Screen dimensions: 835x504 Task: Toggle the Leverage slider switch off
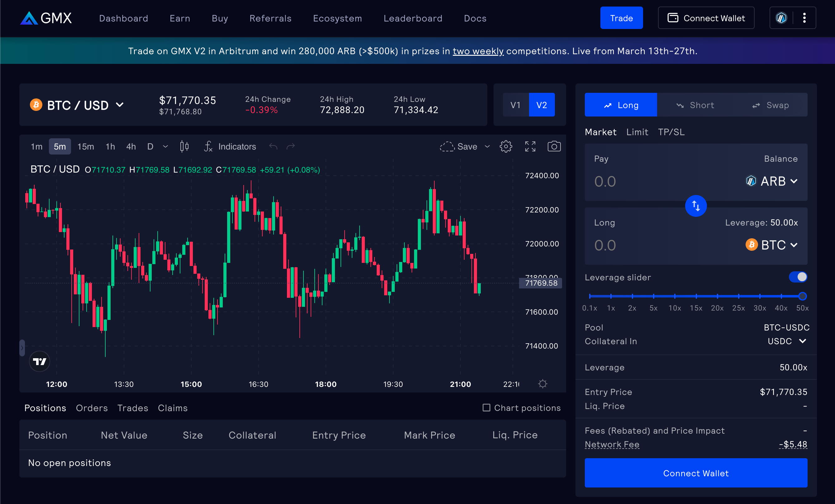coord(798,277)
